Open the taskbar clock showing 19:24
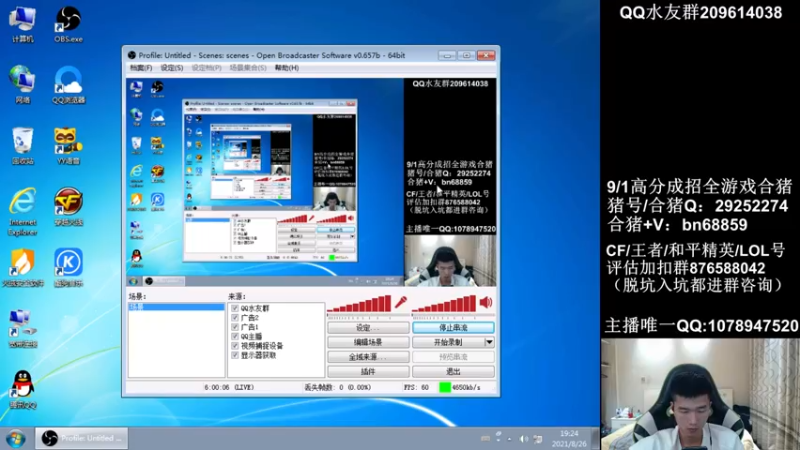Image resolution: width=800 pixels, height=450 pixels. 569,439
